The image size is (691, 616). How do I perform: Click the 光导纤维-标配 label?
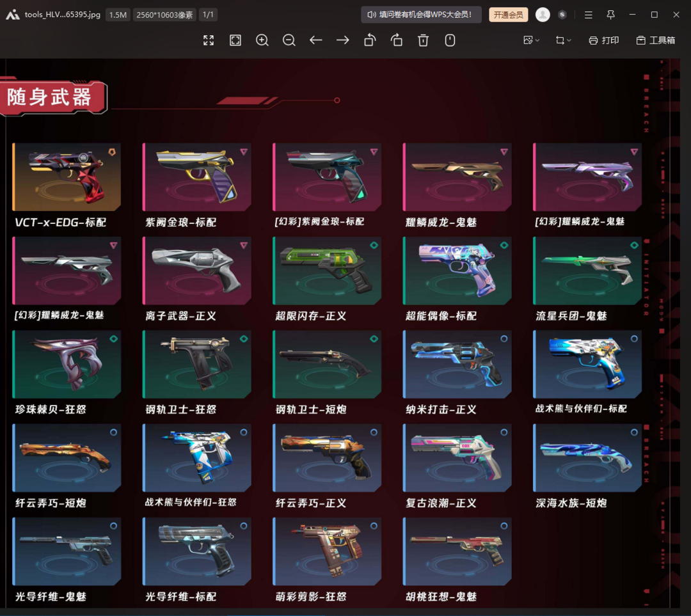[x=180, y=597]
